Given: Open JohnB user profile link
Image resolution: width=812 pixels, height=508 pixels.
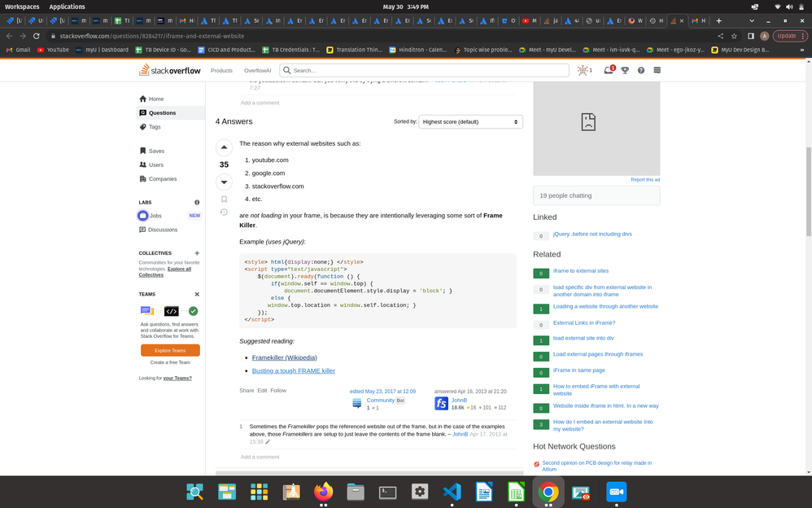Looking at the screenshot, I should click(459, 401).
